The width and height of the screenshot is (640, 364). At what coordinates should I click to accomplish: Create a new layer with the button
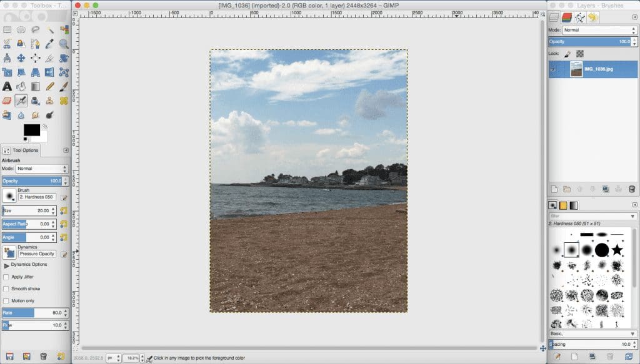[554, 189]
